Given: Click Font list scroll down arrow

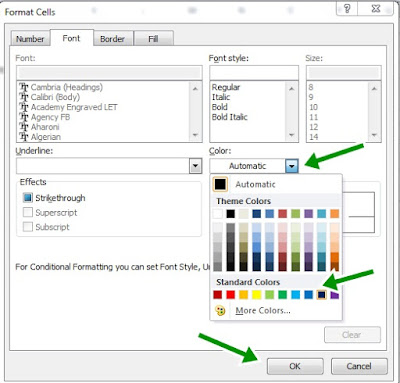Looking at the screenshot, I should point(195,135).
